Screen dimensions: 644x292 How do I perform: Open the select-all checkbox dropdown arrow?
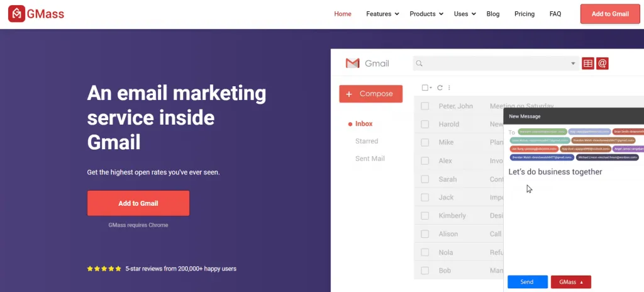430,88
